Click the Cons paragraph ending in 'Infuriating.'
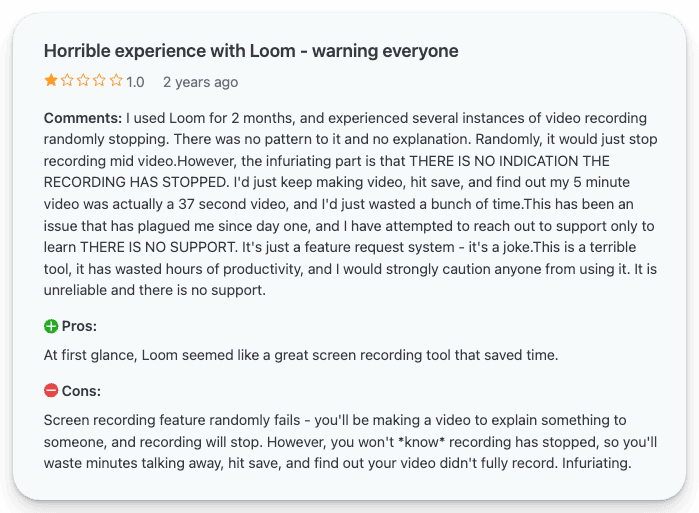This screenshot has height=513, width=699. (x=348, y=441)
